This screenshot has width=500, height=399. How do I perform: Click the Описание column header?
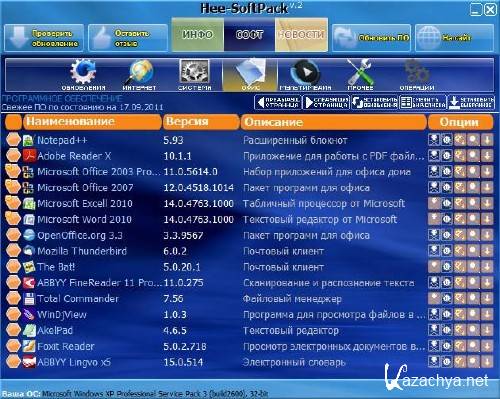click(334, 122)
